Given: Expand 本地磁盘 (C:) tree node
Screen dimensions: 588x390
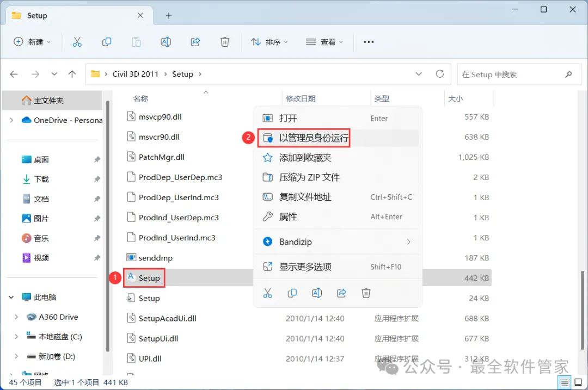Looking at the screenshot, I should coord(16,337).
